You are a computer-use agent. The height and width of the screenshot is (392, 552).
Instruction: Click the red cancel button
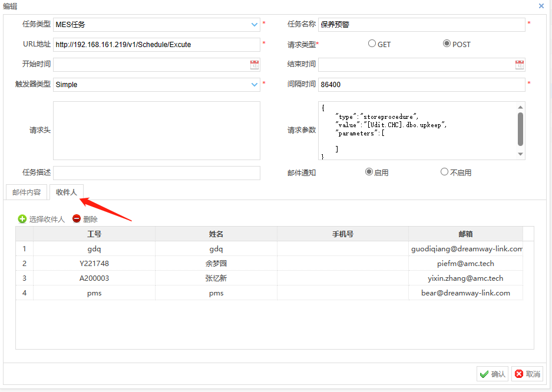(x=527, y=374)
